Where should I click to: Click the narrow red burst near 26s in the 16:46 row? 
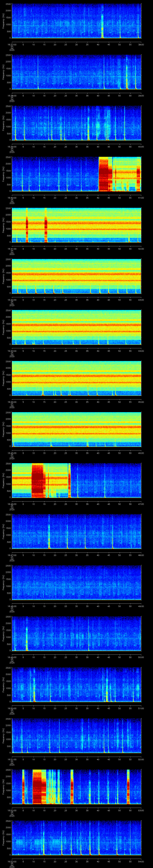tap(69, 481)
